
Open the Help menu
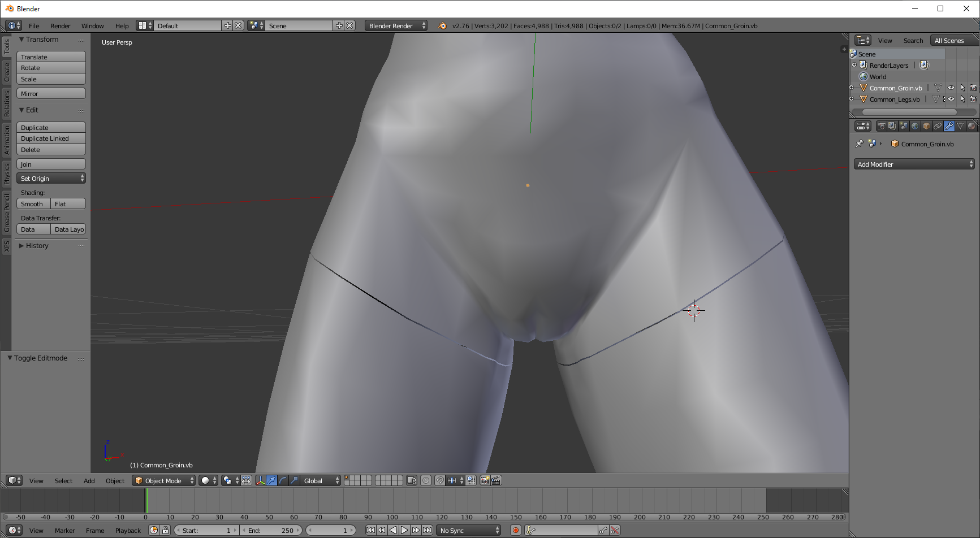click(x=122, y=25)
